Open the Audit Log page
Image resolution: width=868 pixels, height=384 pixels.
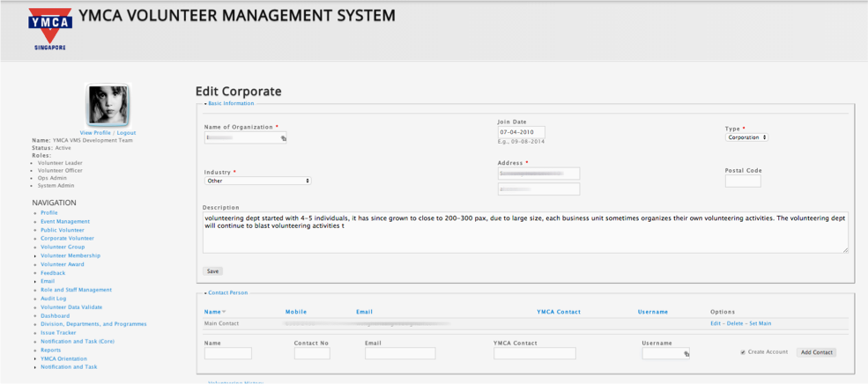53,299
